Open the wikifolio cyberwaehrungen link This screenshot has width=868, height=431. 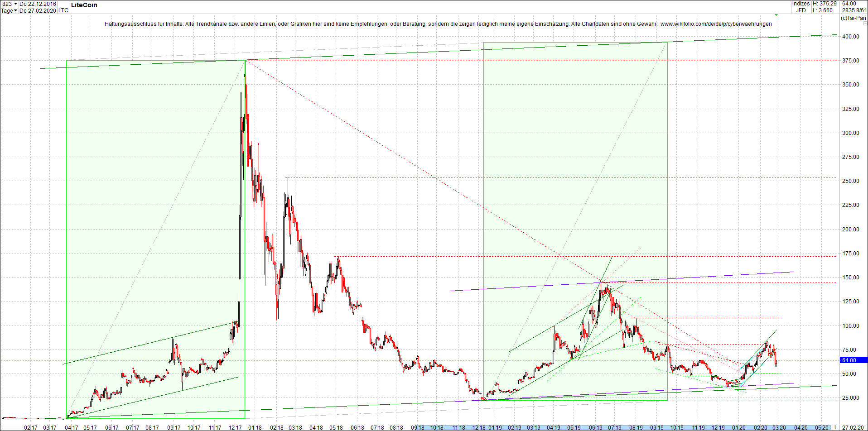point(716,24)
